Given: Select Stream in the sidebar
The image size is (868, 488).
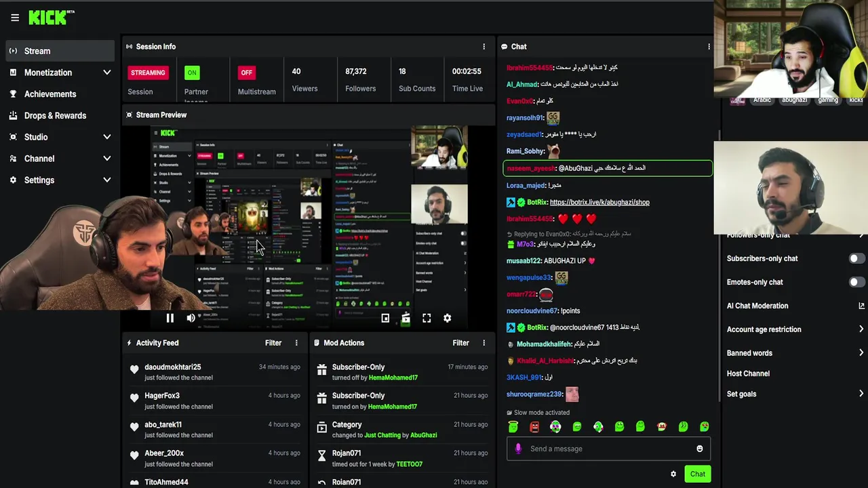Looking at the screenshot, I should 60,51.
